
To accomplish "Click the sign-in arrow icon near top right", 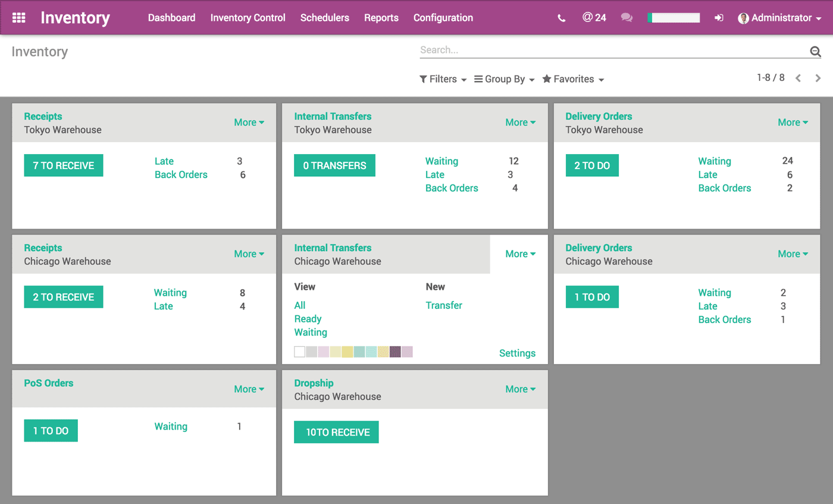I will pyautogui.click(x=719, y=18).
